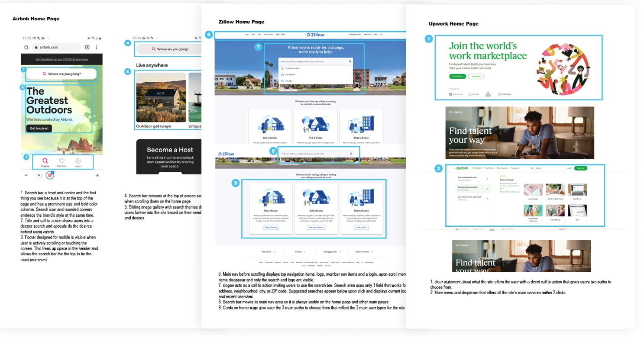Open Home Loans in the Zillow nav

coord(269,35)
